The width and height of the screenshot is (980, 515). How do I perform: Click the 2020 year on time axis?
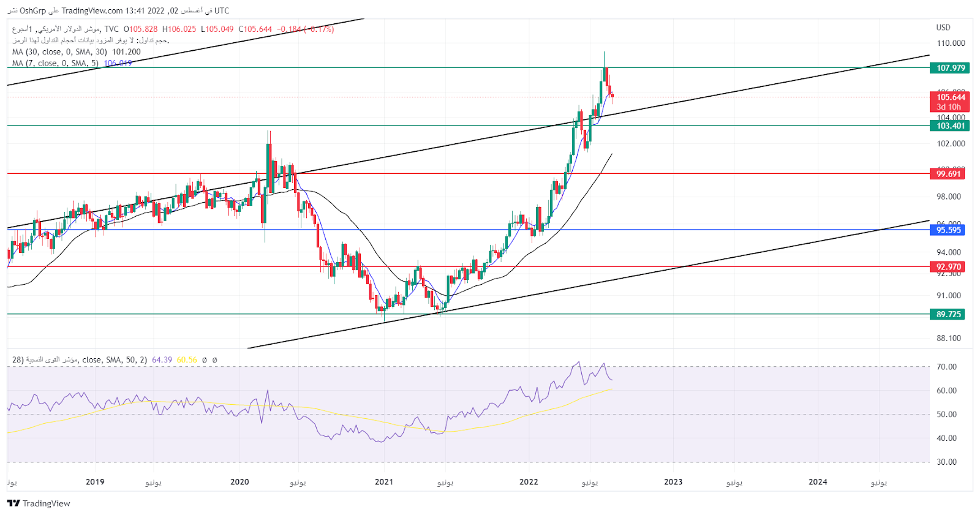click(239, 482)
